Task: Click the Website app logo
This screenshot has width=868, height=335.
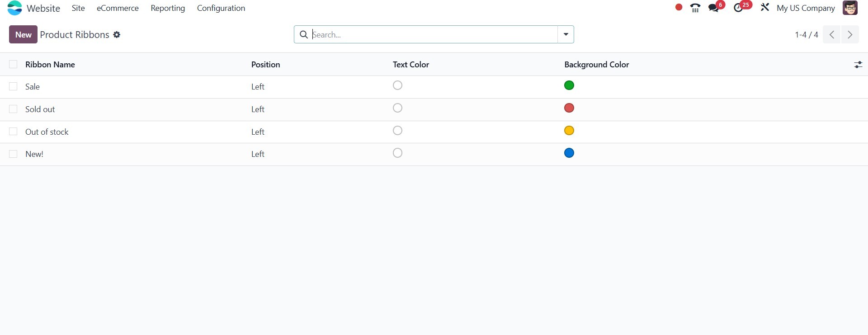Action: pos(14,8)
